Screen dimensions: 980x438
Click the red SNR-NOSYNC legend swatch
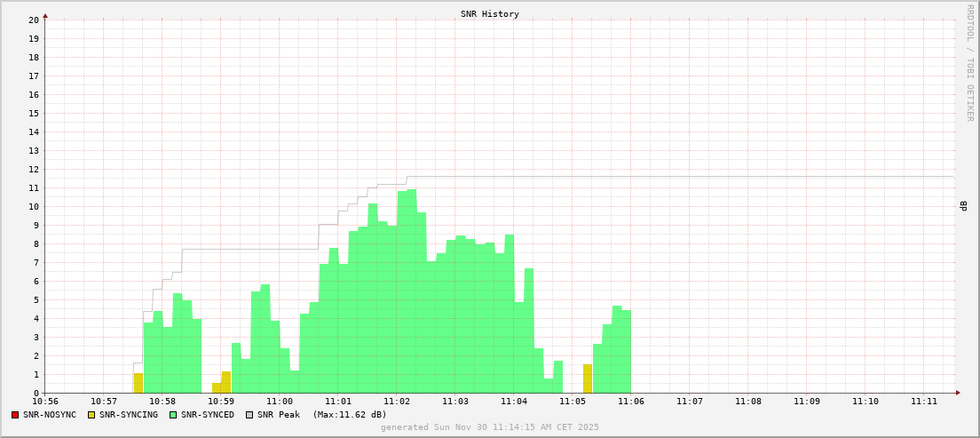(15, 415)
